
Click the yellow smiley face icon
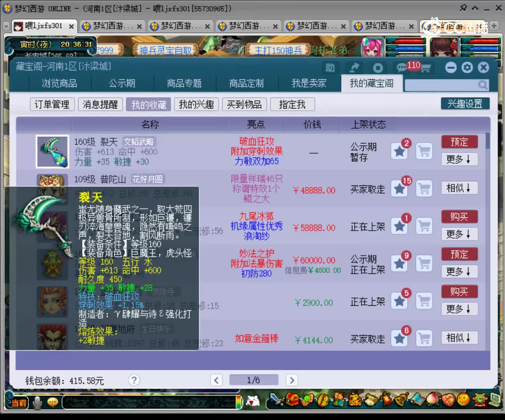point(463,400)
